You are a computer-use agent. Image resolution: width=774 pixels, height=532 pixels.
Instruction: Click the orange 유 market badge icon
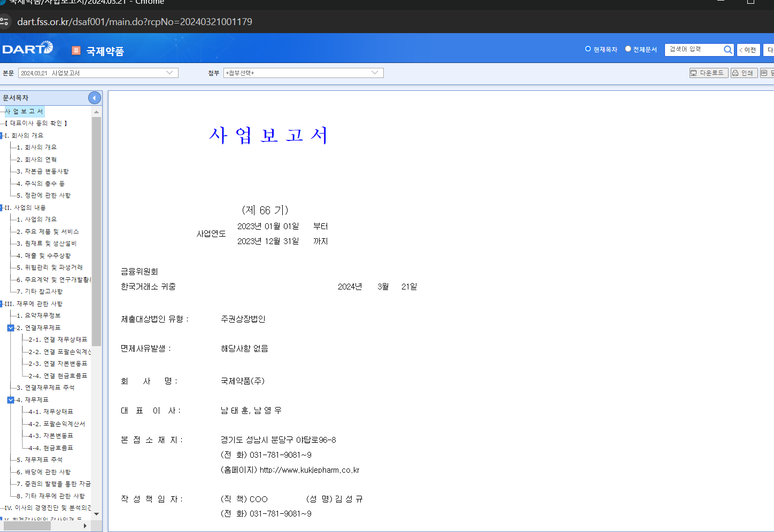(76, 50)
